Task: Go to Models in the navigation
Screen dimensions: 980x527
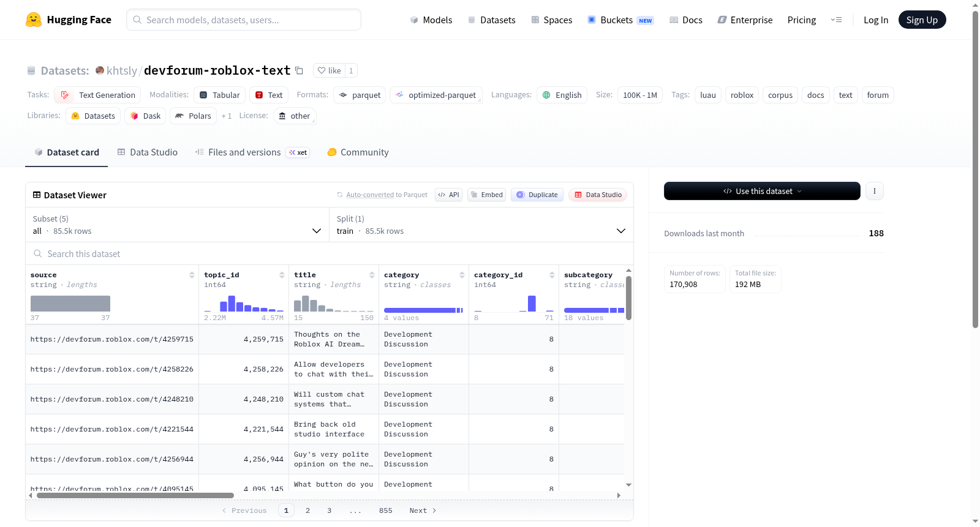Action: (431, 20)
